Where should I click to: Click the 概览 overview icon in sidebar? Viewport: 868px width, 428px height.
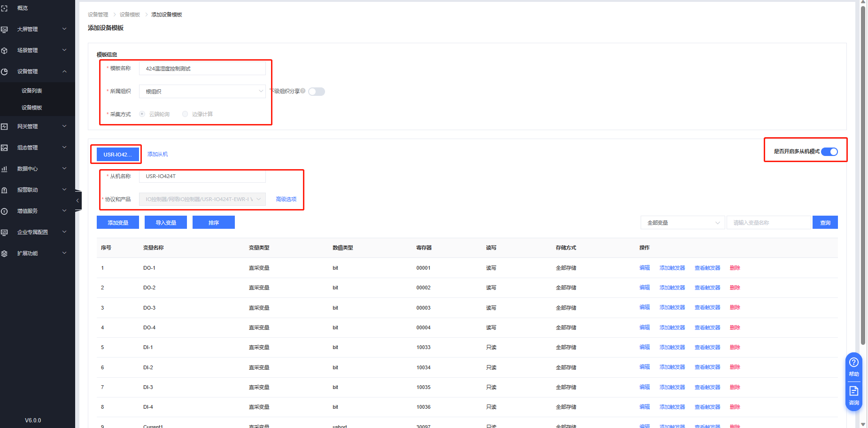[5, 8]
